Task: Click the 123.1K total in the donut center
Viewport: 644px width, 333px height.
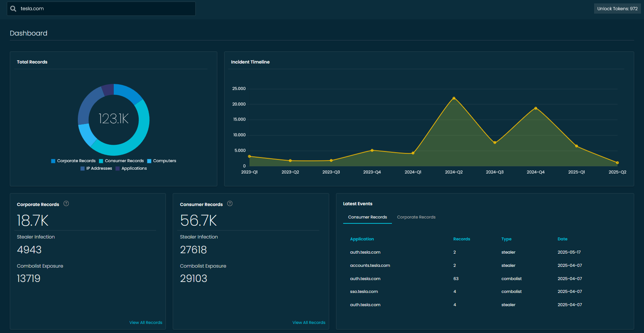Action: point(113,119)
